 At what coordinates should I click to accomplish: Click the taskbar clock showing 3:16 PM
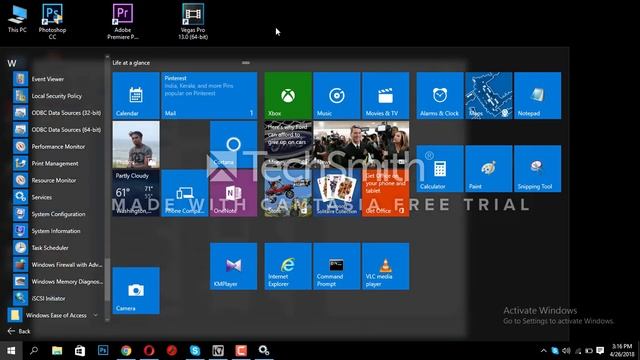click(x=622, y=351)
